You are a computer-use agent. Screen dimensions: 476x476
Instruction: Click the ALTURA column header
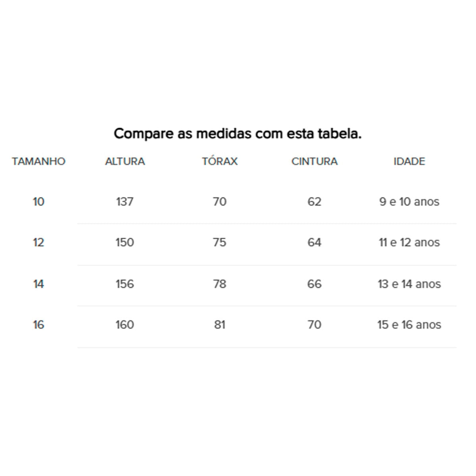[x=125, y=161]
